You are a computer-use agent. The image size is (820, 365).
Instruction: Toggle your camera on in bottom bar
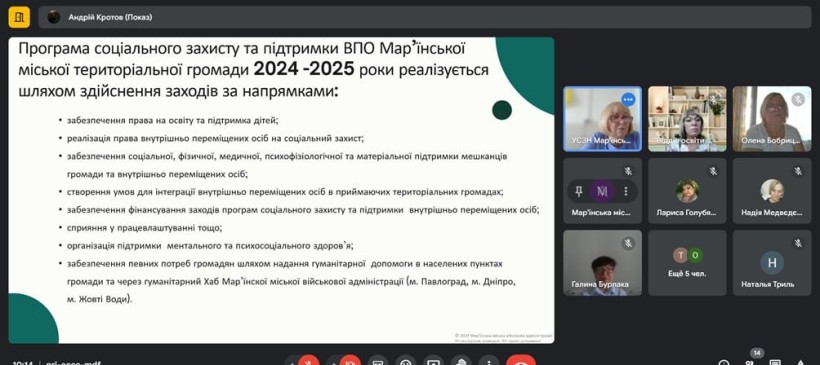click(350, 361)
